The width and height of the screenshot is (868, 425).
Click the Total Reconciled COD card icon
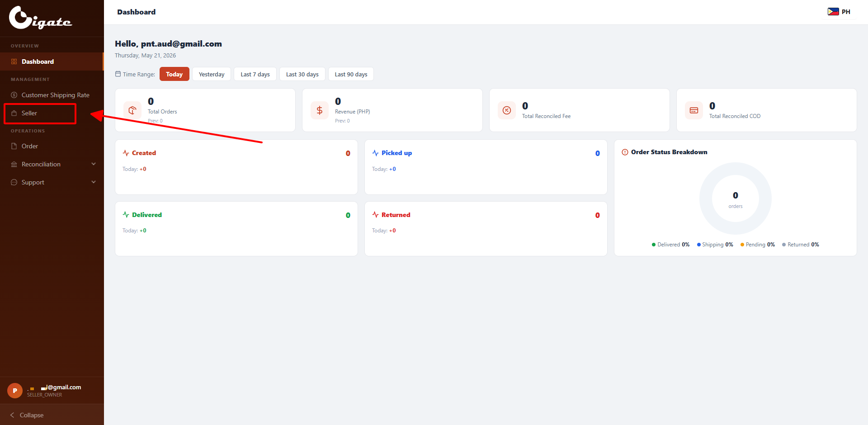(x=694, y=110)
